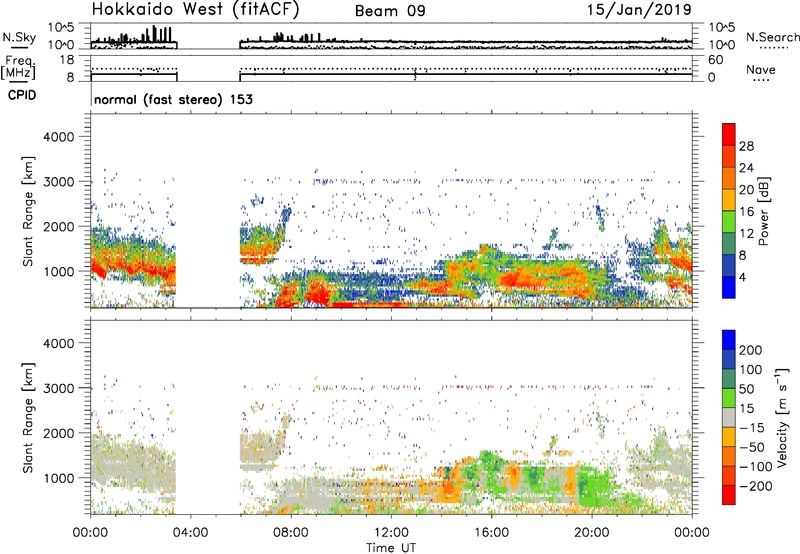Click "Slant Range [km]" label of the velocity panel
Image resolution: width=800 pixels, height=554 pixels.
pos(28,417)
